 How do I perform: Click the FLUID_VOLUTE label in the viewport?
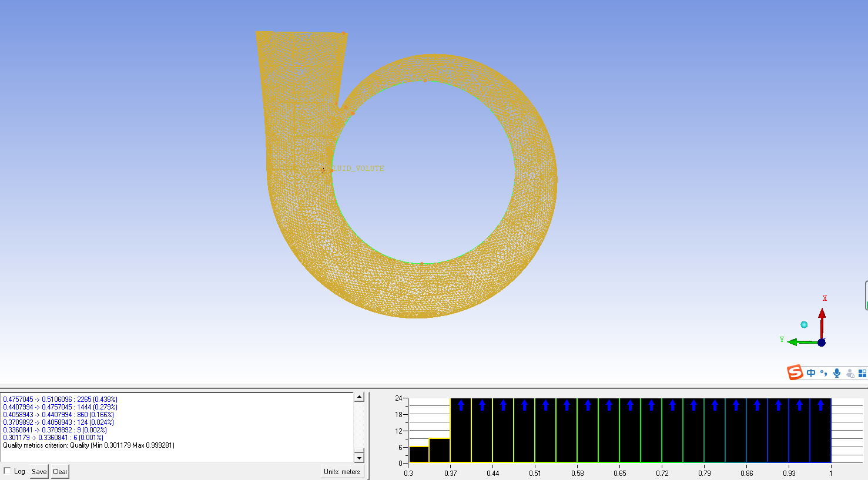click(x=358, y=169)
